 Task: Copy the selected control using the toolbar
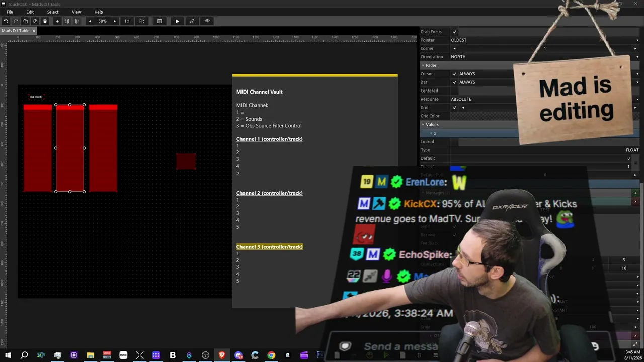coord(26,21)
